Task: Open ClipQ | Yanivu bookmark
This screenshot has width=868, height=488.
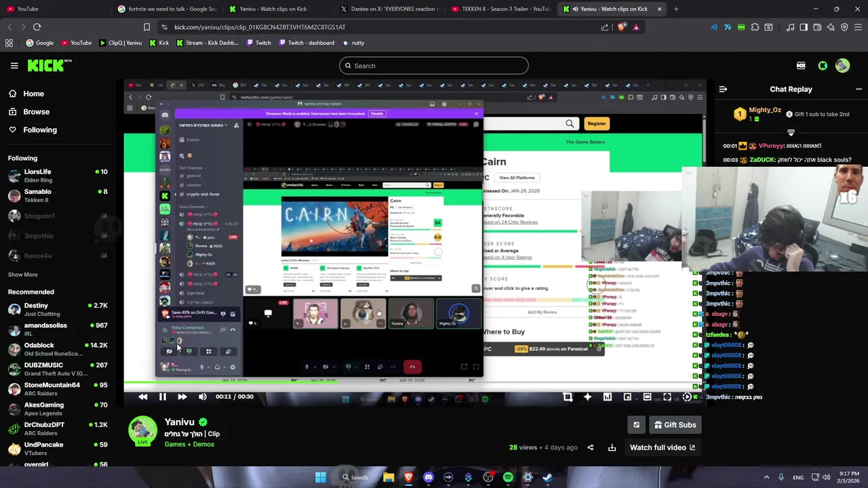Action: tap(121, 43)
